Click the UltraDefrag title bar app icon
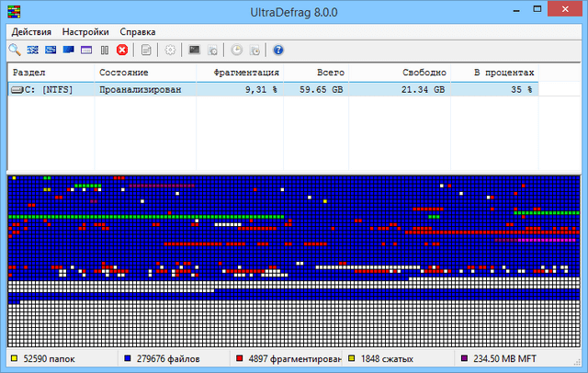 [14, 12]
